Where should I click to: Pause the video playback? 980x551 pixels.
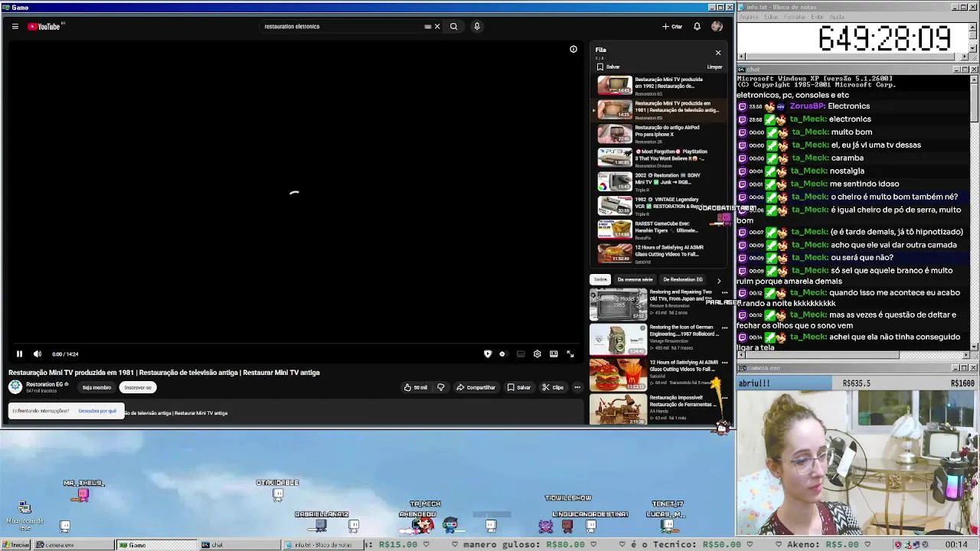coord(19,354)
